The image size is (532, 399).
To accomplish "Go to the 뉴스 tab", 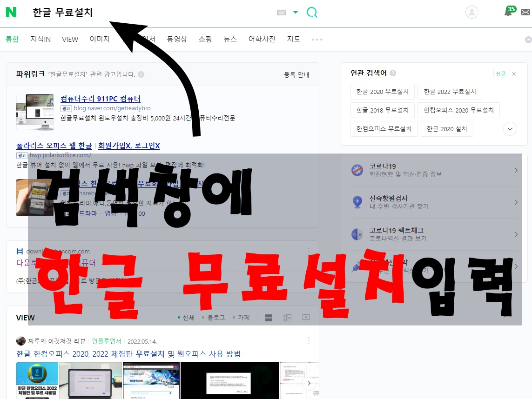I will pos(230,39).
